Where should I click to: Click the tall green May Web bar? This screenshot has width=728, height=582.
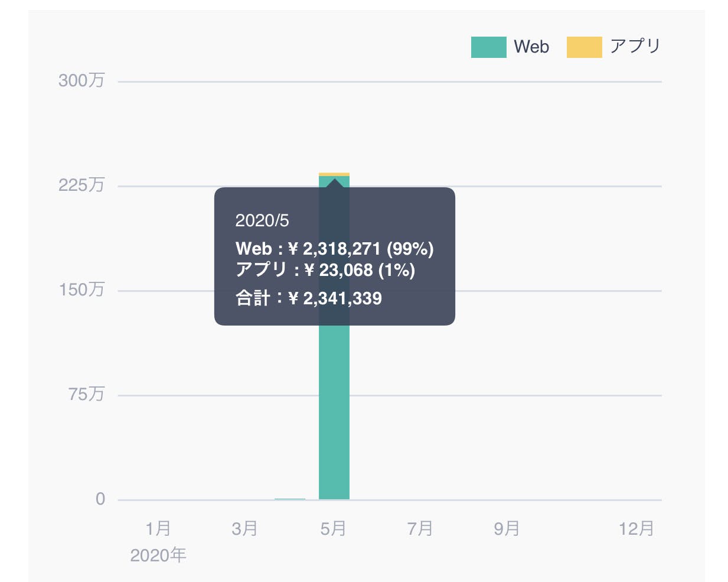tap(334, 414)
